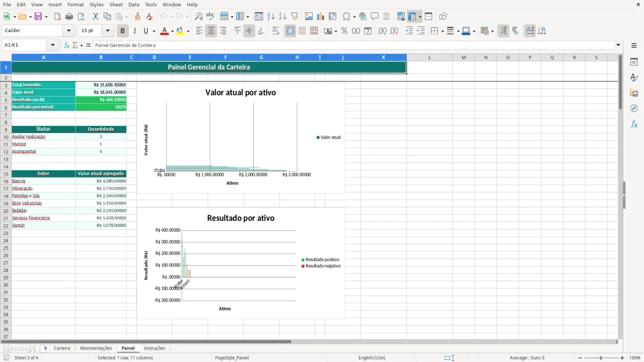The image size is (644, 362).
Task: Click the PageStyle_Painel status field
Action: 232,358
